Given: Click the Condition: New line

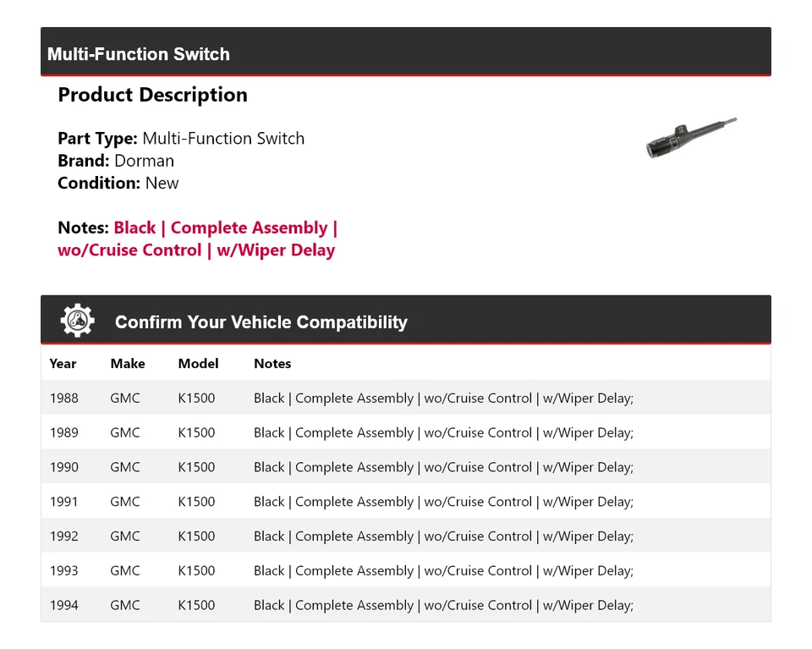Looking at the screenshot, I should coord(118,183).
